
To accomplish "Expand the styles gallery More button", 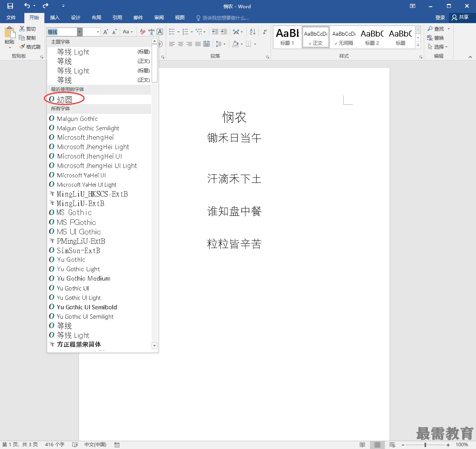I will pos(418,46).
